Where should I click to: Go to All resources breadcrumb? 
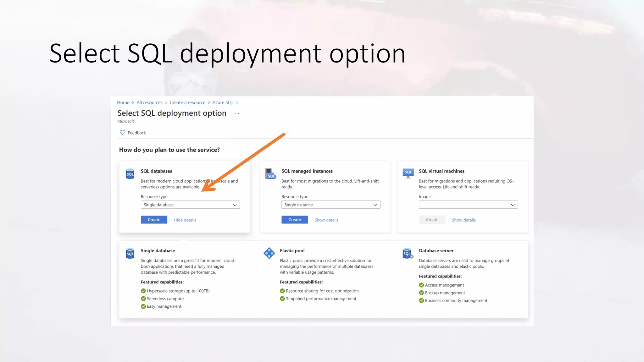click(x=149, y=102)
